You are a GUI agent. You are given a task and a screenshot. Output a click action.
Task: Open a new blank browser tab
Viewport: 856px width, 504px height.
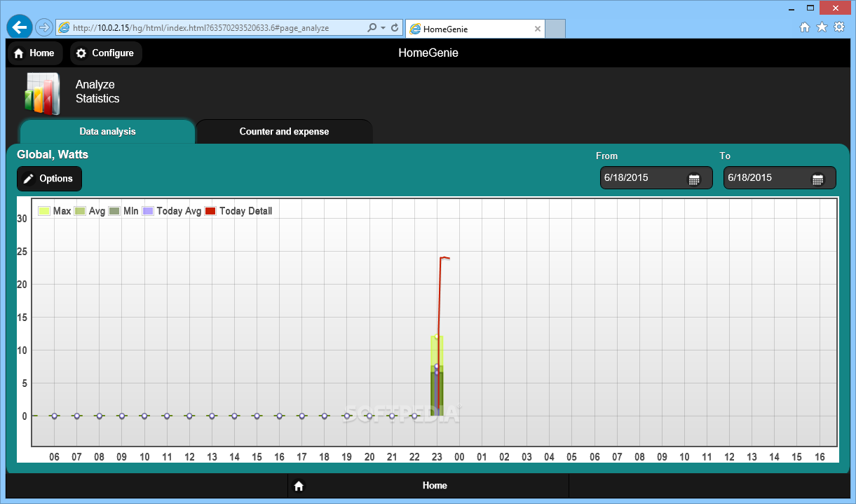pos(555,29)
